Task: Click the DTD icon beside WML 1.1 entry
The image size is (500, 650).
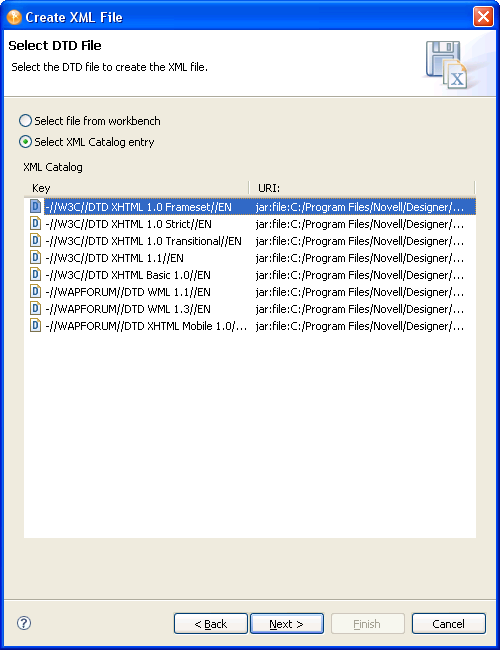Action: [x=36, y=291]
